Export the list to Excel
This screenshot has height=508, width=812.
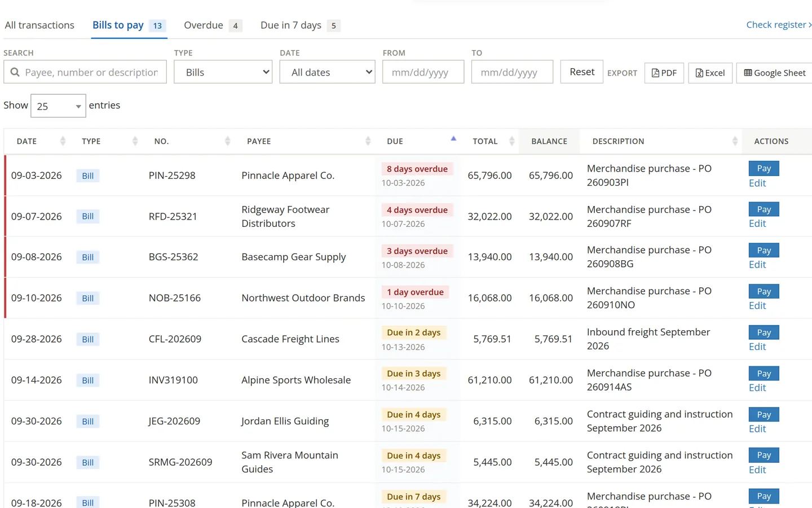pos(710,73)
